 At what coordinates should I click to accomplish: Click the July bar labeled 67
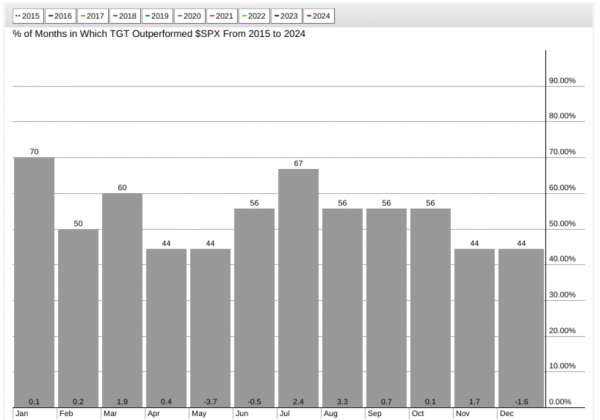(x=298, y=288)
